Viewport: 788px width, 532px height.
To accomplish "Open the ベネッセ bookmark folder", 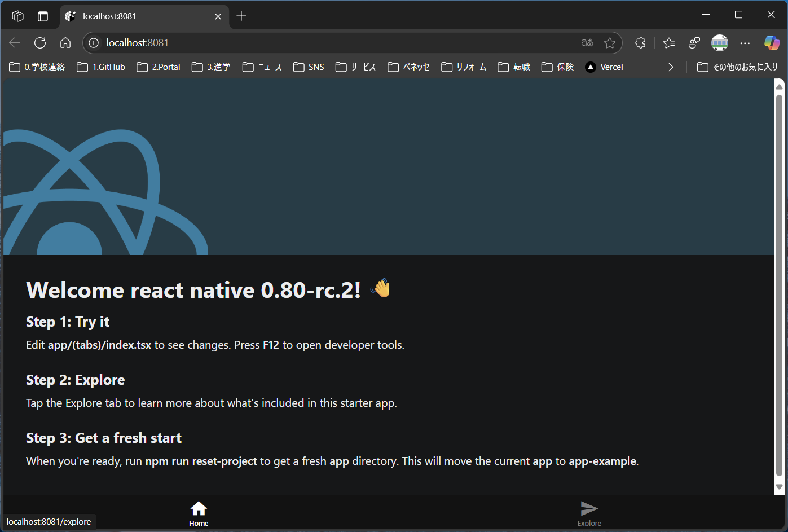I will (408, 67).
